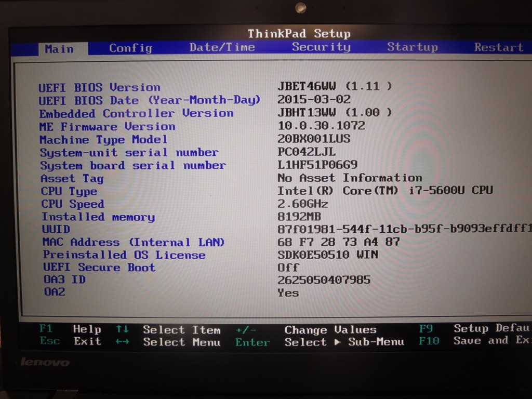Click the up-down arrows hint icon

123,329
